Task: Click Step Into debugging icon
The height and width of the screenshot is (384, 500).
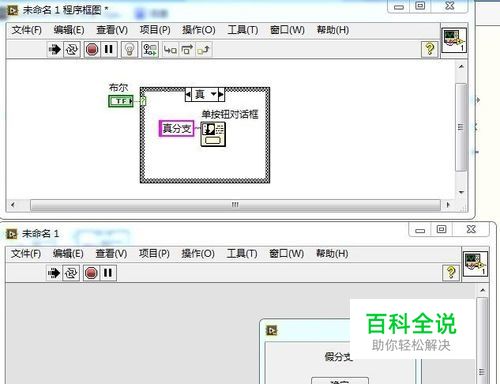Action: point(170,50)
